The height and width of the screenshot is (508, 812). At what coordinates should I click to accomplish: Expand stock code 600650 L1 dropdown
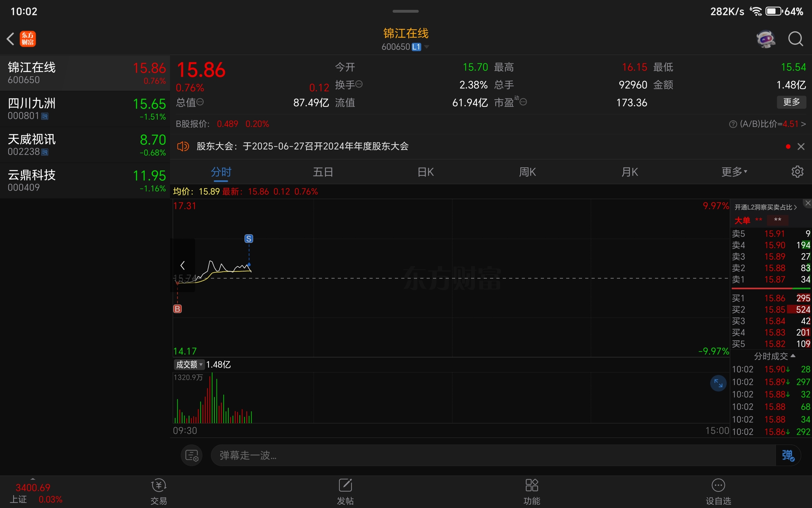click(x=405, y=47)
